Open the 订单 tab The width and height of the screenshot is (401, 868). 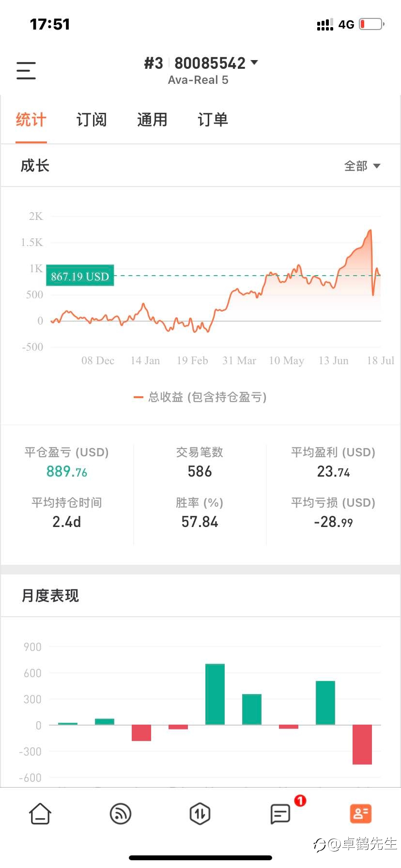click(x=213, y=120)
